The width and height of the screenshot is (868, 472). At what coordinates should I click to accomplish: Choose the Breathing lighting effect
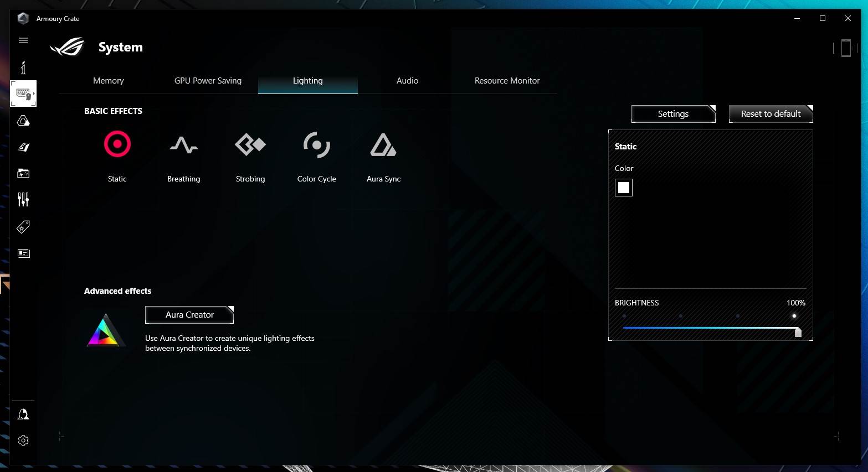[183, 145]
